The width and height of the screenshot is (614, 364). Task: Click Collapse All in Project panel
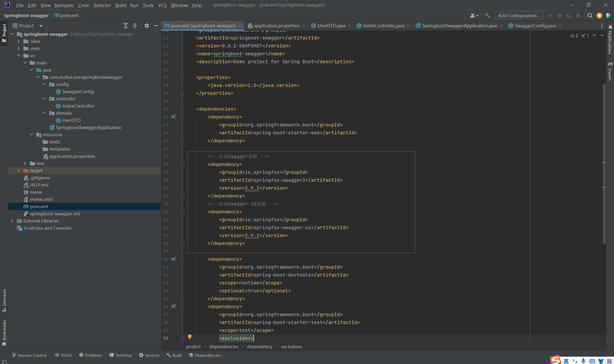[x=135, y=26]
